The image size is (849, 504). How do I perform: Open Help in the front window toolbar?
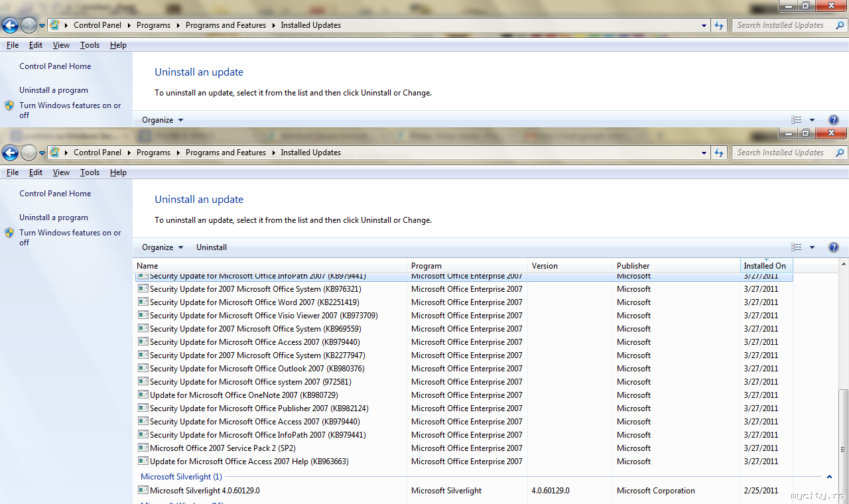click(x=834, y=247)
